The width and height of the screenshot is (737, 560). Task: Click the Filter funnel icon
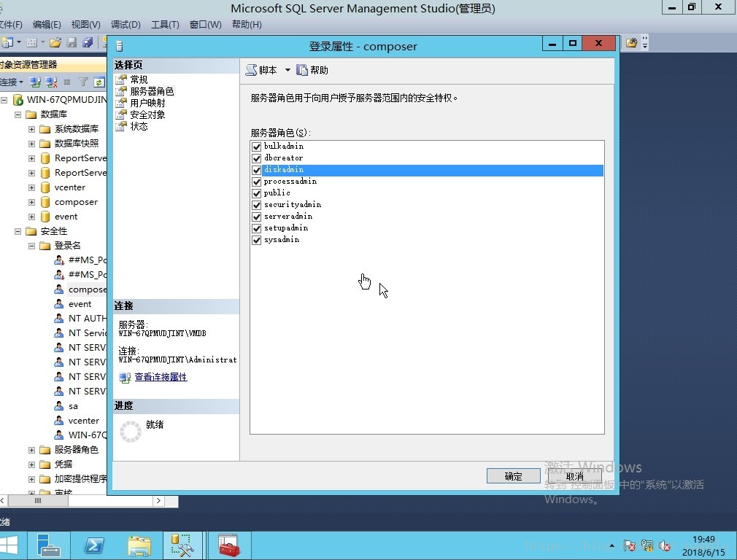point(83,82)
